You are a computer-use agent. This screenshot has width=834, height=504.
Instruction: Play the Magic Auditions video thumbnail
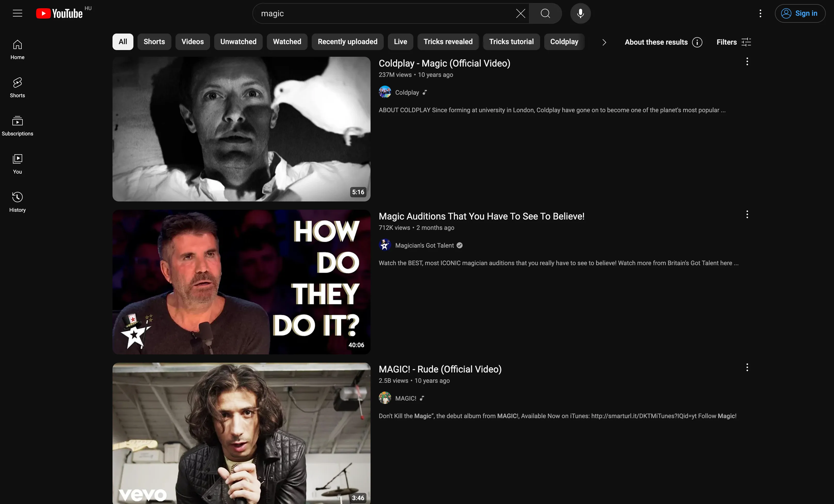tap(241, 282)
